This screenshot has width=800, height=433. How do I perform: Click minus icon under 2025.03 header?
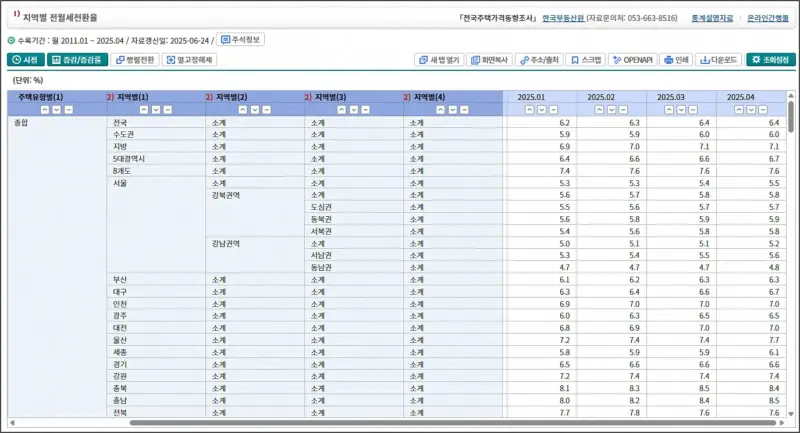tap(693, 110)
